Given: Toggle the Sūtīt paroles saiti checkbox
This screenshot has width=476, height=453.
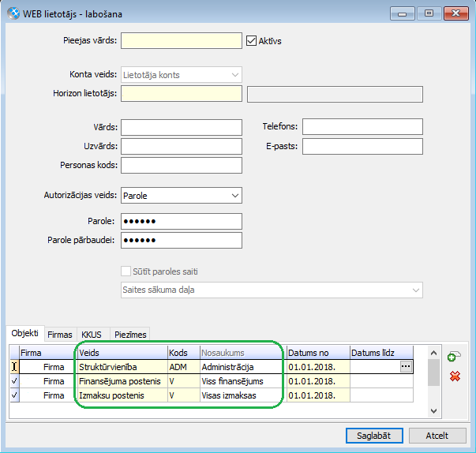Looking at the screenshot, I should click(x=126, y=271).
